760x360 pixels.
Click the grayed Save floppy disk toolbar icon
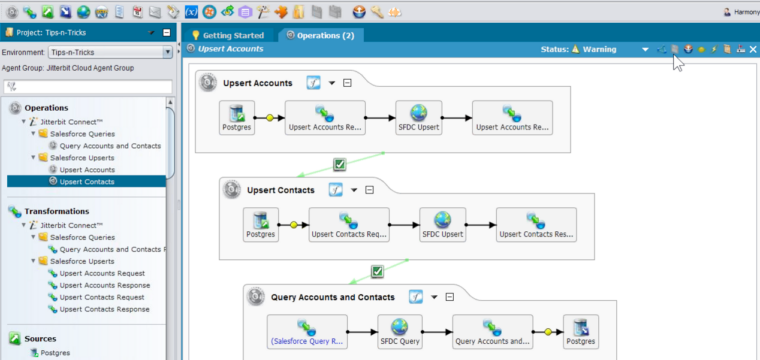317,12
